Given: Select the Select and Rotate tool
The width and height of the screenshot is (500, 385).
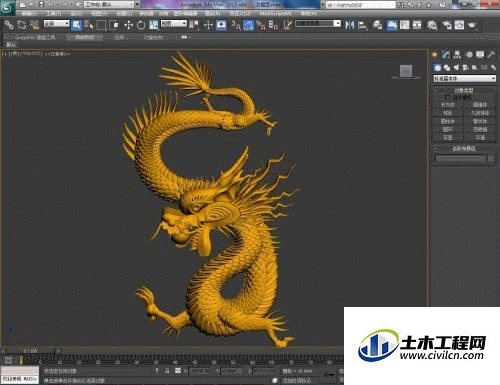Looking at the screenshot, I should pos(141,25).
